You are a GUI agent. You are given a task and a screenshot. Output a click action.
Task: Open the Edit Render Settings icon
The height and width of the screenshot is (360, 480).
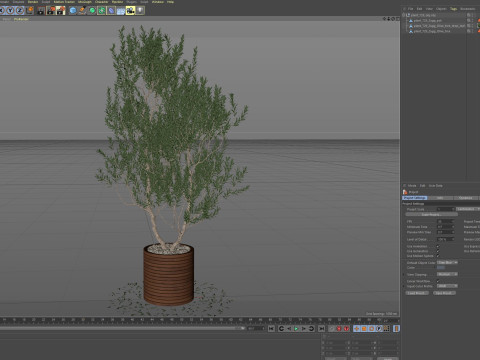pos(61,11)
